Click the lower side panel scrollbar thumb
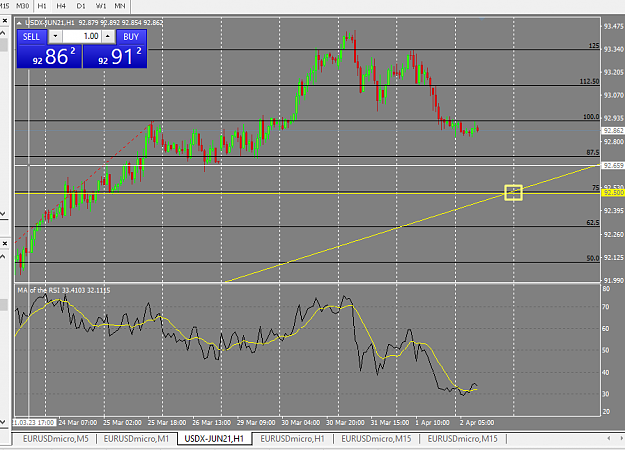The width and height of the screenshot is (625, 450). pyautogui.click(x=4, y=305)
